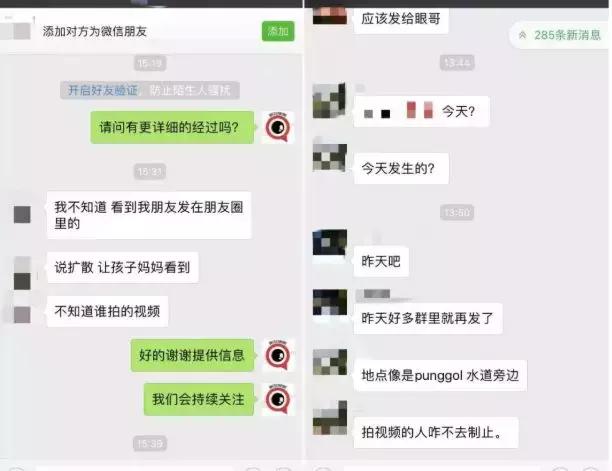Open the 开启好友验证 link
Viewport: 612px width, 471px height.
tap(103, 91)
